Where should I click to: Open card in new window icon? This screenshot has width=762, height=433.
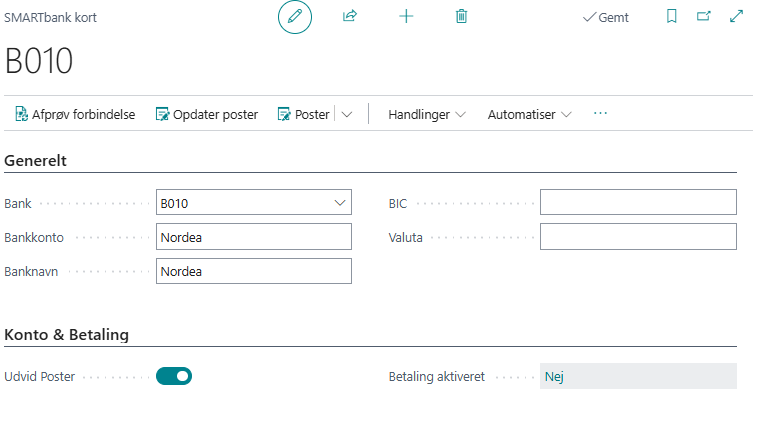(x=703, y=17)
